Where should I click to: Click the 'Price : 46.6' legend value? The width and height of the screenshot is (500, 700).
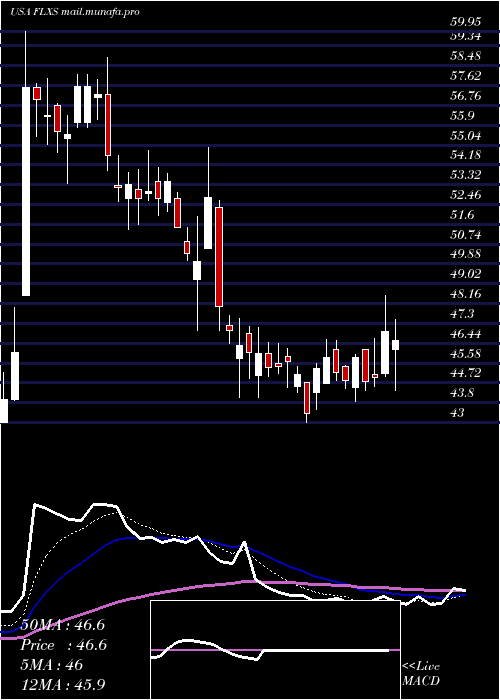click(x=63, y=645)
